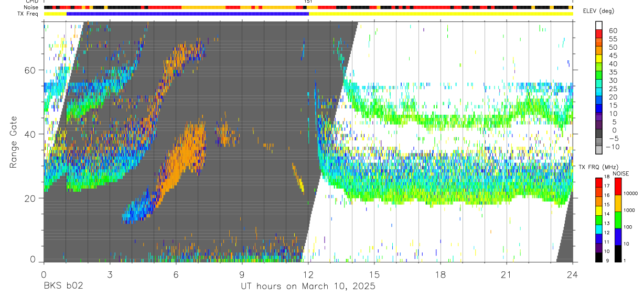The height and width of the screenshot is (297, 644).
Task: Click the '15' tick label on time axis
Action: pos(374,274)
